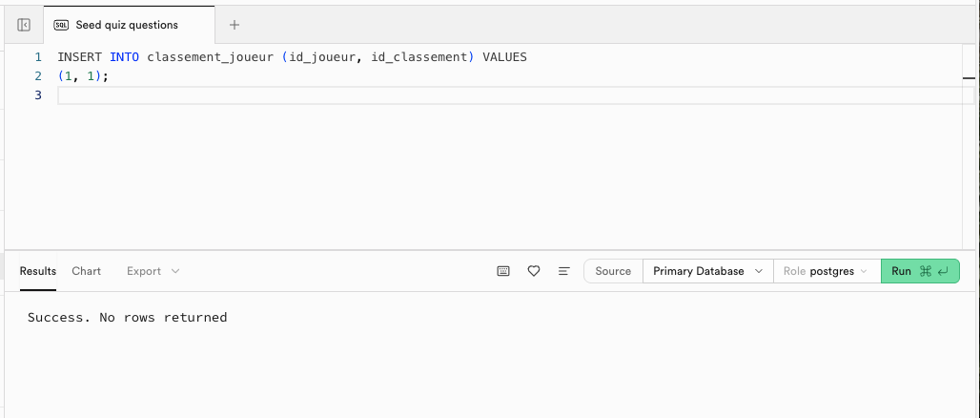Click the Source label button
This screenshot has height=418, width=980.
613,271
